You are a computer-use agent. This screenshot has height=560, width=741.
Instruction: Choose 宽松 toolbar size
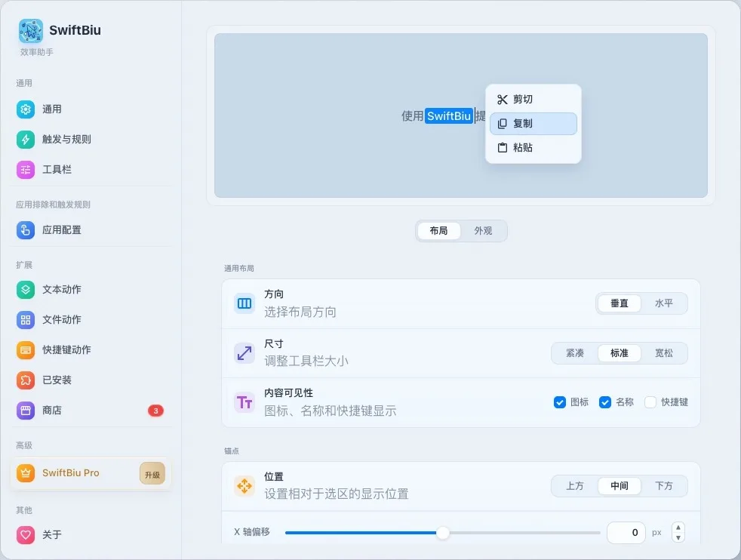[663, 353]
